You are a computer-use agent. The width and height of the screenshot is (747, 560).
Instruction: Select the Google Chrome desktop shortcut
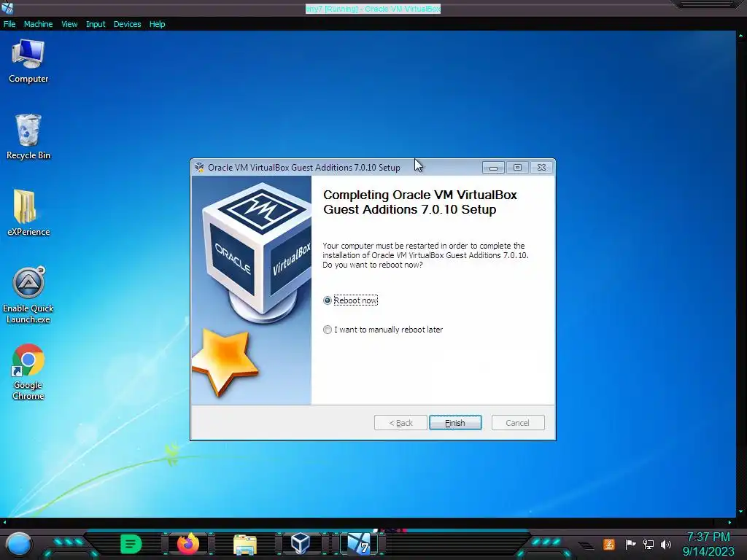click(28, 372)
